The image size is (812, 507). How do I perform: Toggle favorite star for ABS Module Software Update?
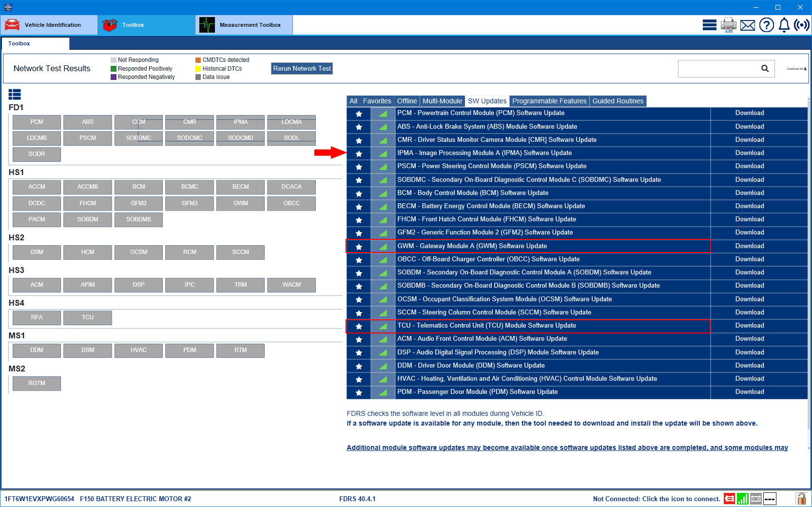[x=359, y=127]
